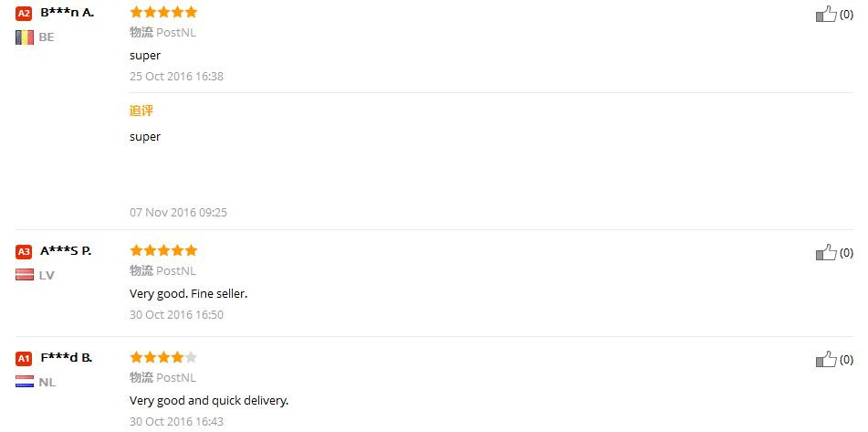Click 'Very good and quick delivery.' review text
The width and height of the screenshot is (868, 432).
(x=209, y=400)
